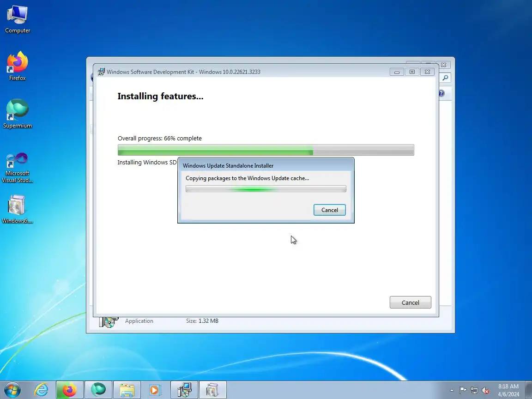Click the 'Size: 1.32 MB' detail in Explorer
The width and height of the screenshot is (532, 399).
[202, 321]
